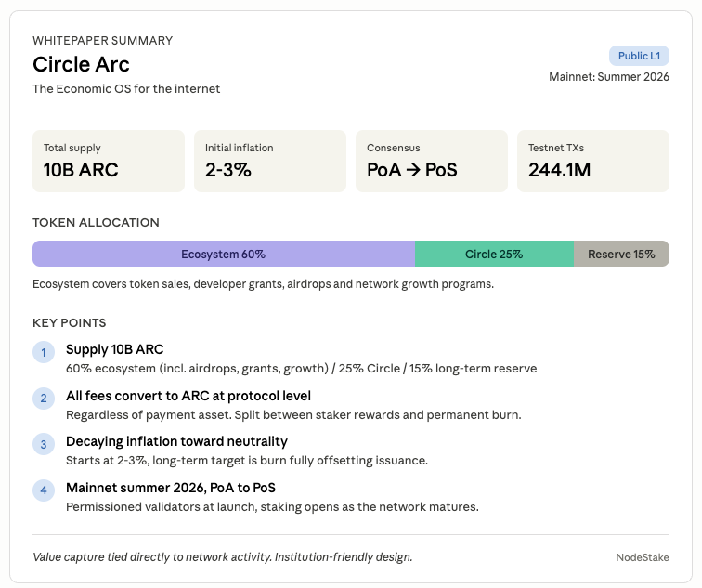Click 'The Economic OS for the internet' tagline
Screen dimensions: 702x588
pyautogui.click(x=126, y=88)
